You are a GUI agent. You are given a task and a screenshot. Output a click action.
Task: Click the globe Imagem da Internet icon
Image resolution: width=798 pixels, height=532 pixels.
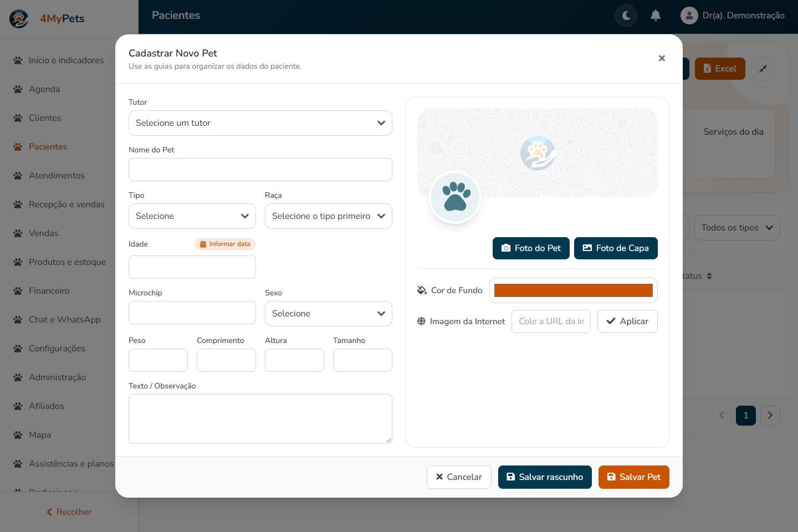tap(421, 321)
